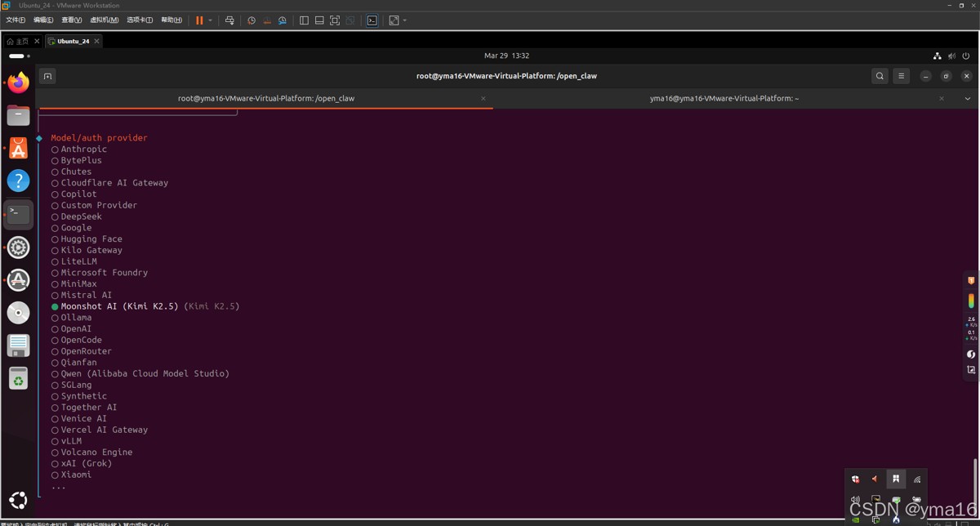Screen dimensions: 980x526
Task: Click the power icon in GNOME top bar
Action: [x=967, y=56]
